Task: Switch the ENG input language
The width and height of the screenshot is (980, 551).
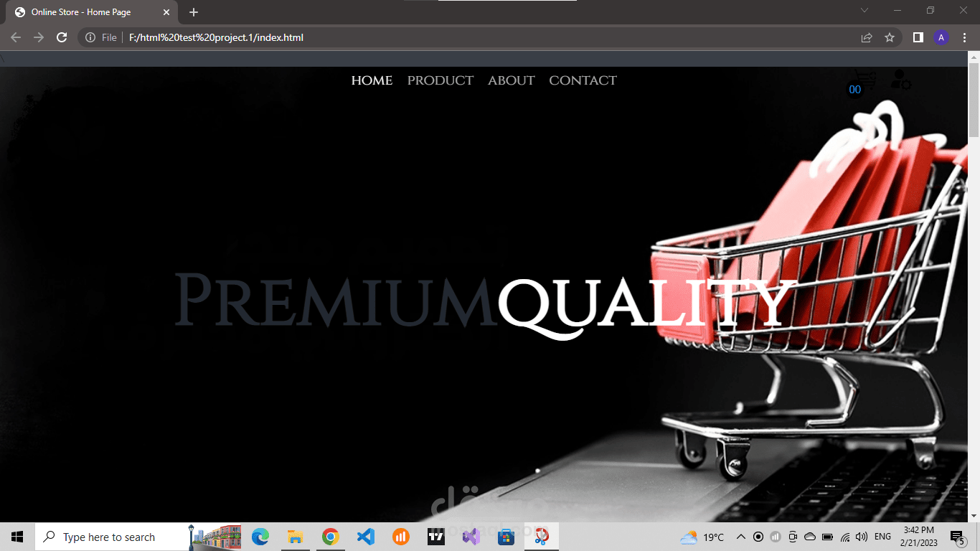Action: click(882, 537)
